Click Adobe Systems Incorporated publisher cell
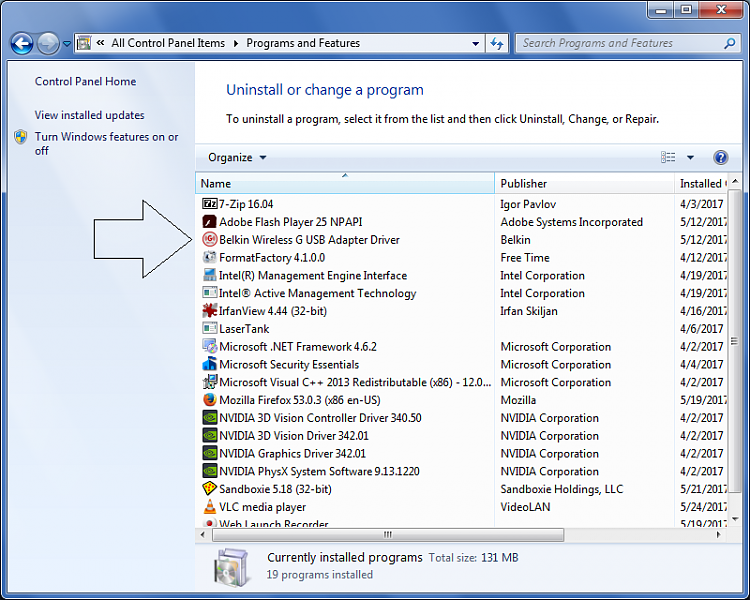750x600 pixels. coord(572,222)
